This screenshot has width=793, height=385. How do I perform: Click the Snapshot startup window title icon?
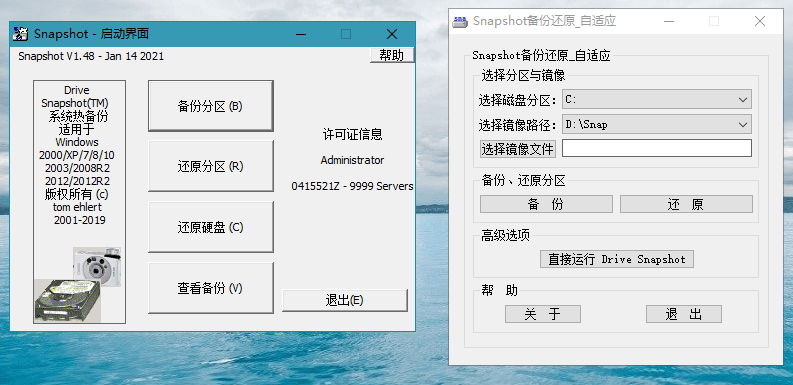tap(21, 34)
